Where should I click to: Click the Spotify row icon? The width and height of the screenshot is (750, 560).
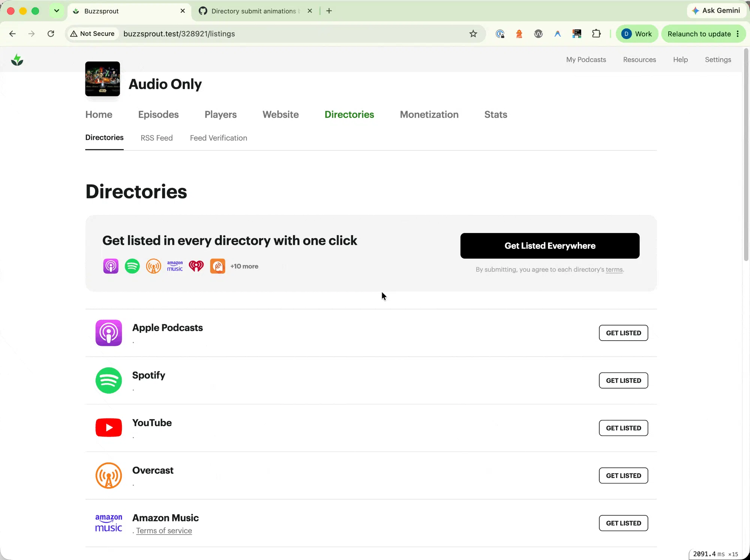pyautogui.click(x=109, y=380)
